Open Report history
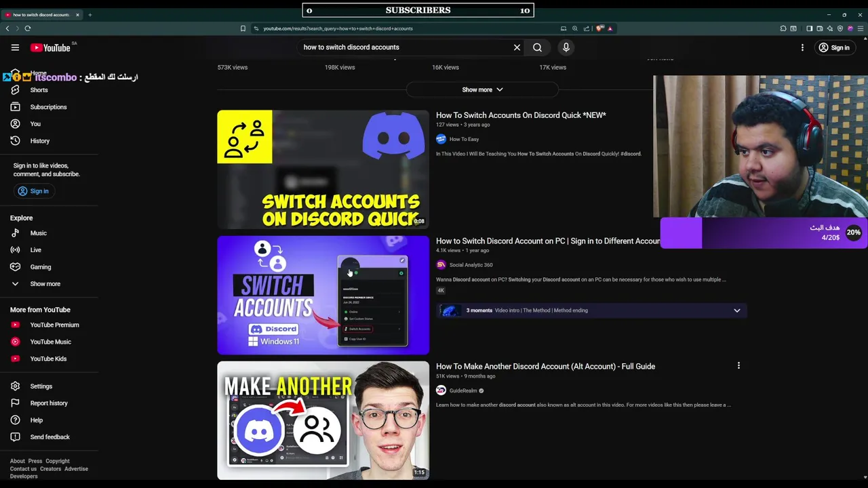 click(49, 403)
